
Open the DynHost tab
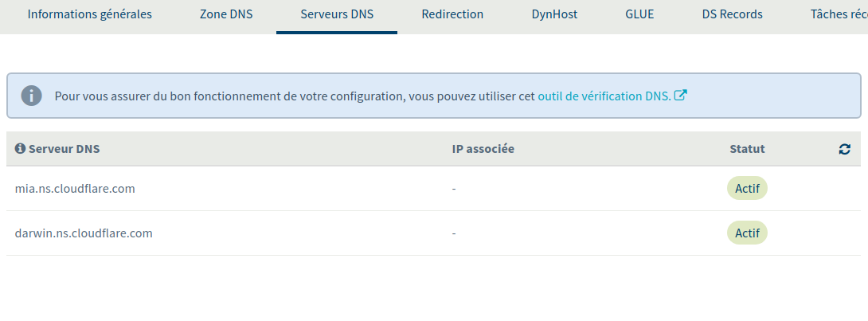click(x=554, y=14)
